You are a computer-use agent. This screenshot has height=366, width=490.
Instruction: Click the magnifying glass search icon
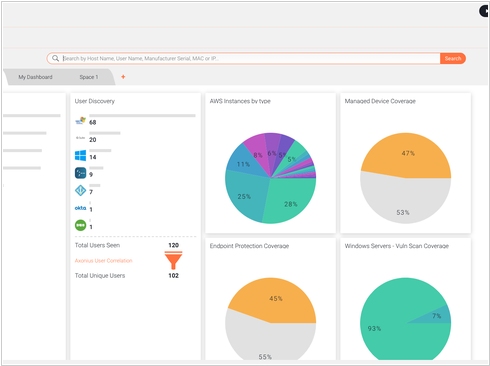point(55,58)
